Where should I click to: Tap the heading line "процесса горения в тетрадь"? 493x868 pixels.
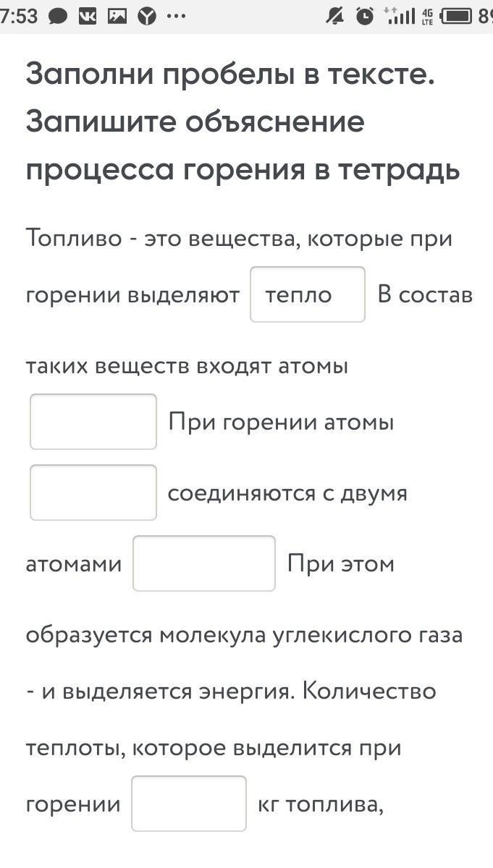click(x=243, y=169)
